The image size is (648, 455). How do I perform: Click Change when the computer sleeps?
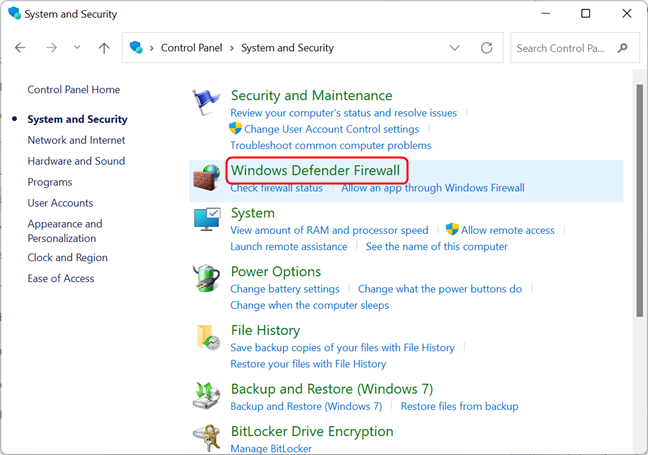tap(310, 305)
